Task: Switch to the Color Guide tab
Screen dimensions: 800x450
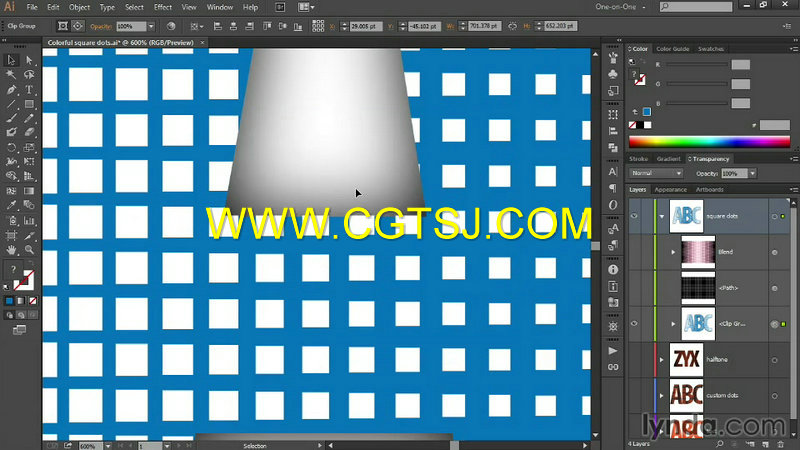Action: tap(672, 49)
